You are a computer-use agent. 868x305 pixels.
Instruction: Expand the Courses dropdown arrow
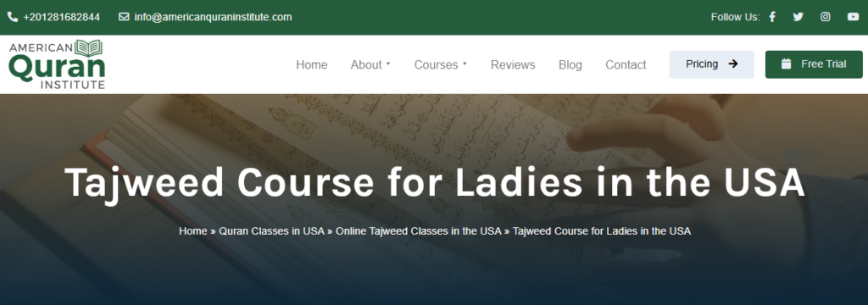465,64
